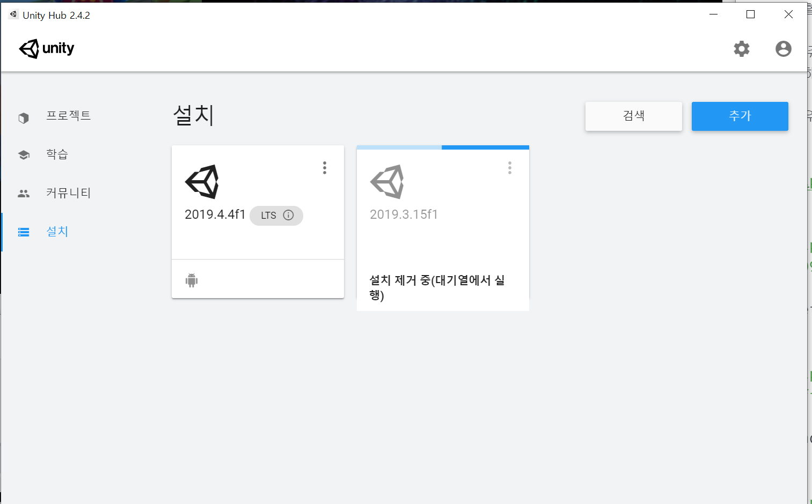
Task: Click the 설치 page heading
Action: click(194, 115)
